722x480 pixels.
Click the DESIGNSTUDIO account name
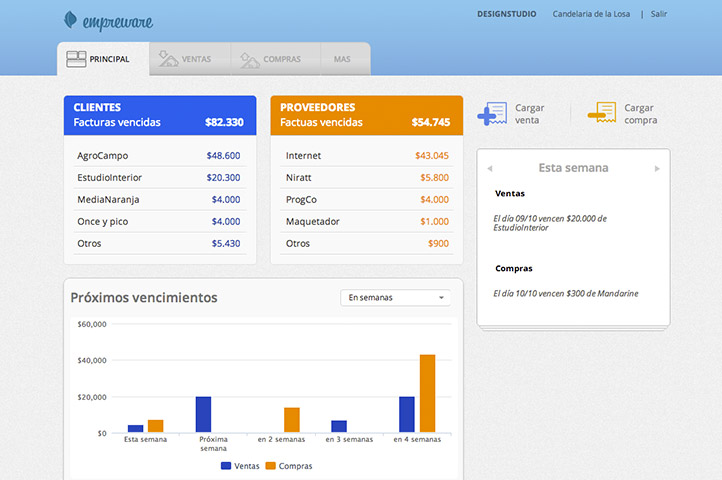point(508,14)
